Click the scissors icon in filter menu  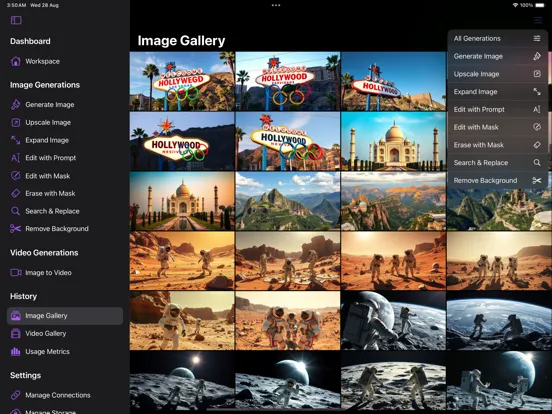(537, 181)
